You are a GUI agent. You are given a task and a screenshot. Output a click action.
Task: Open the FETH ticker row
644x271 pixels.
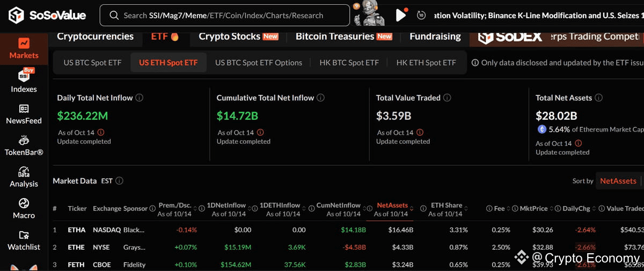click(76, 265)
